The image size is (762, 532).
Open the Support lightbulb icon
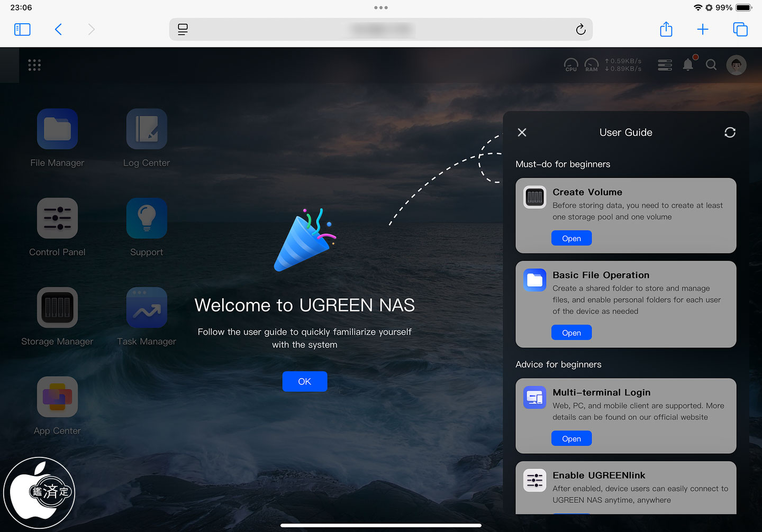tap(147, 218)
